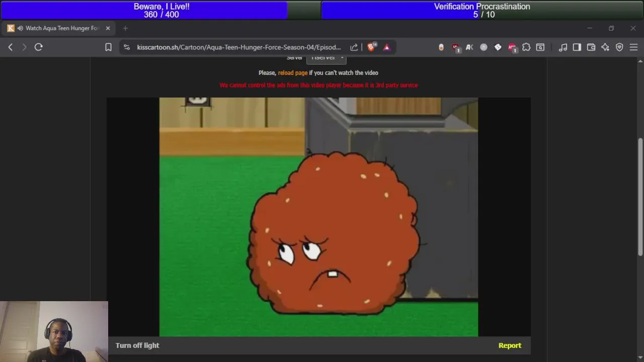Click the Beware, I Live!! progress bar
The image size is (644, 362).
coord(161,11)
